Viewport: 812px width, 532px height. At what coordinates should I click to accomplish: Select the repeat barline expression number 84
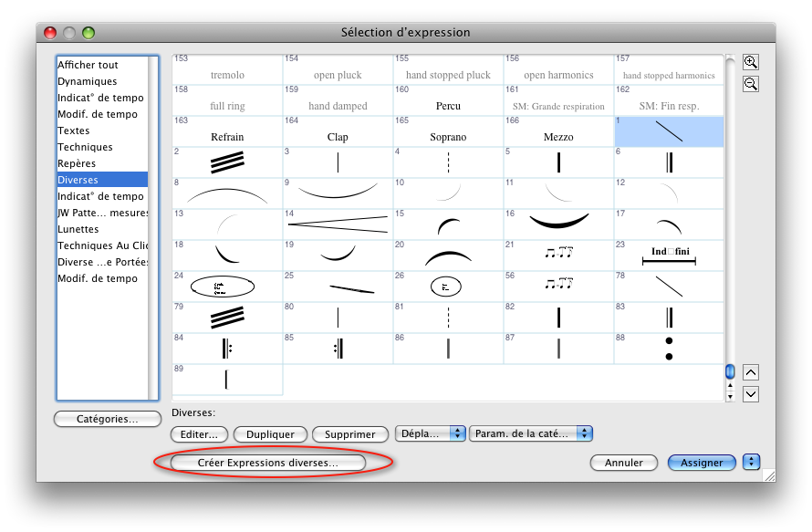tap(226, 349)
